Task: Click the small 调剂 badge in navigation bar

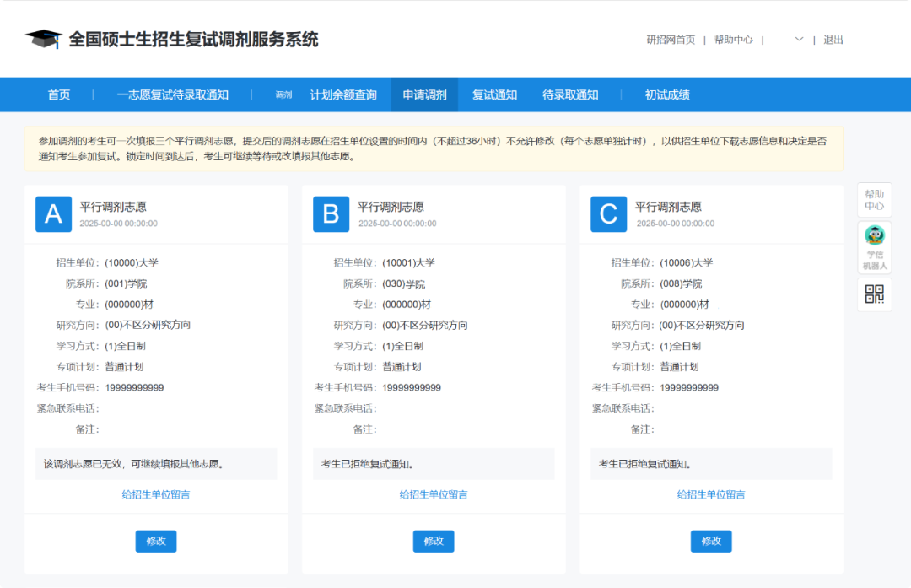Action: pyautogui.click(x=283, y=94)
